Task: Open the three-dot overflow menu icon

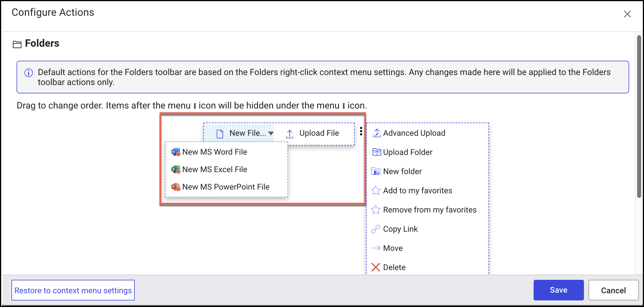Action: [x=361, y=131]
